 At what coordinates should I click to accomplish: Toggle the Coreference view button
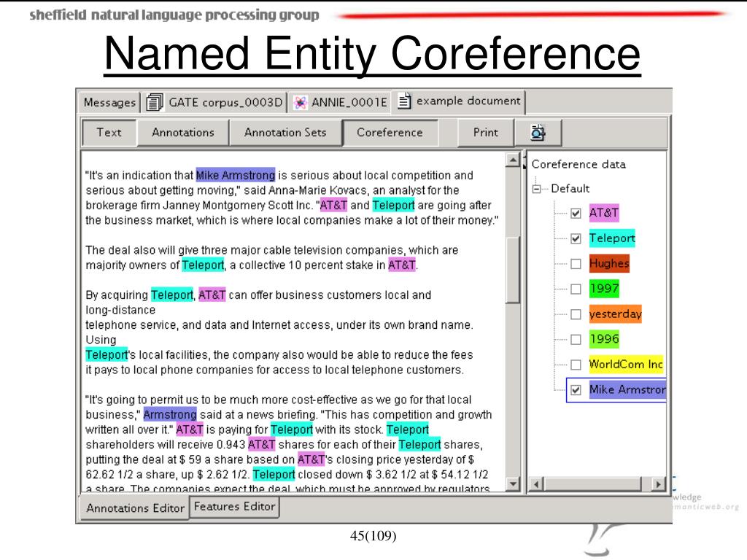pyautogui.click(x=390, y=133)
